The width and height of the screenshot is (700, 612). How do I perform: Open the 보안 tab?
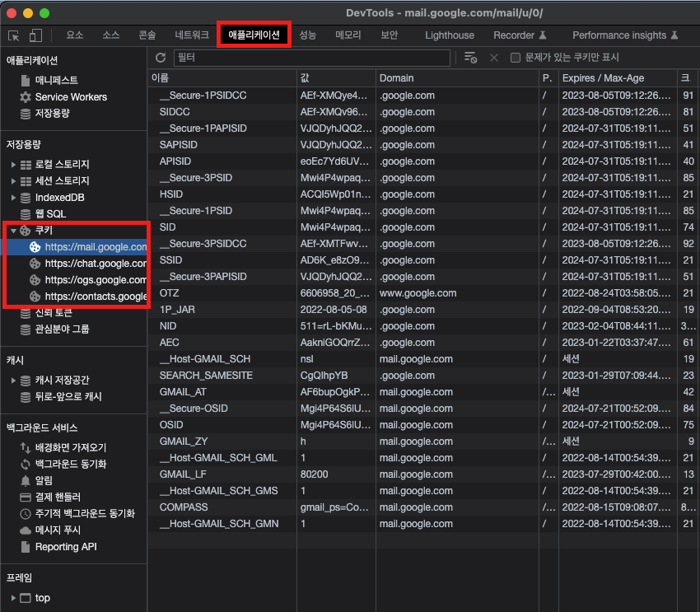390,35
